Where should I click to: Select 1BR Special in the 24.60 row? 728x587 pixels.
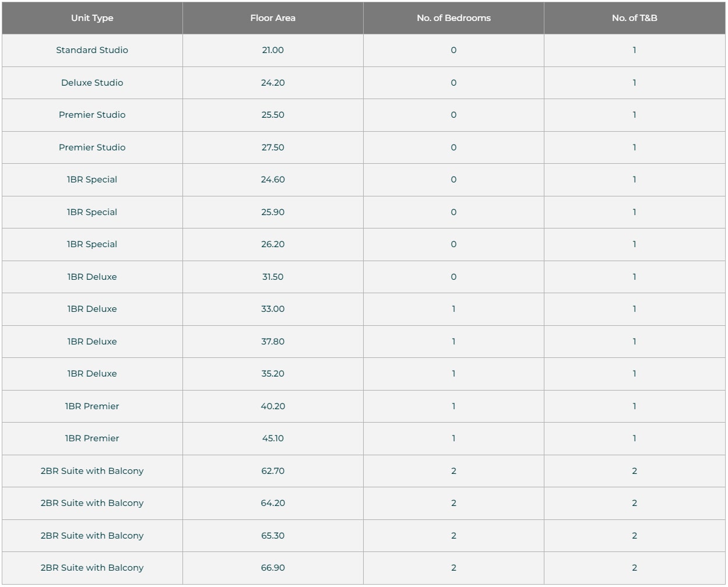click(x=92, y=180)
